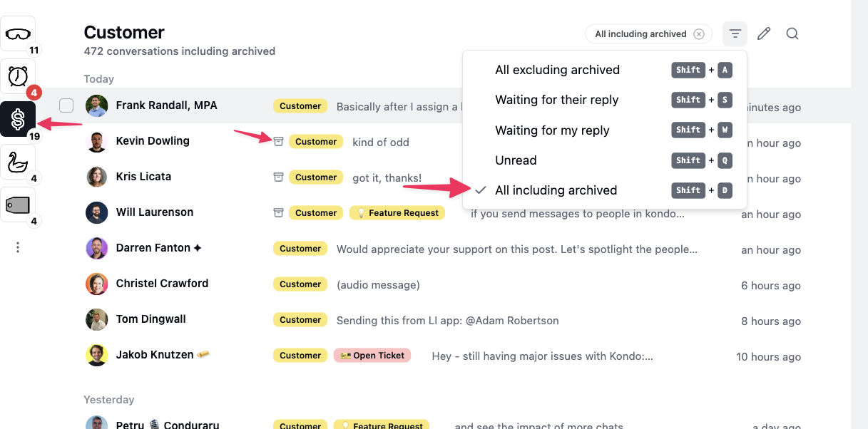Open search with magnifier icon

[x=792, y=33]
